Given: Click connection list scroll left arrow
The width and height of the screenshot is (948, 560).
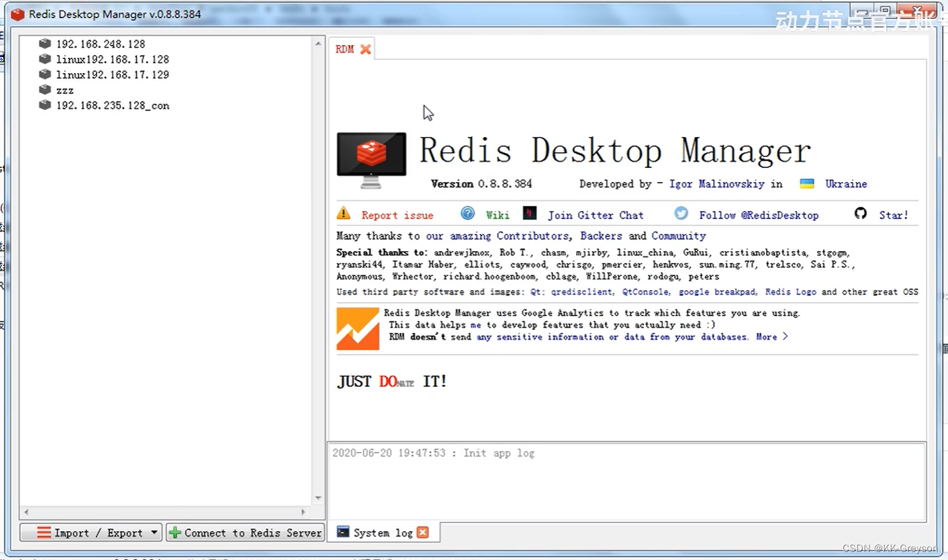Looking at the screenshot, I should 26,512.
